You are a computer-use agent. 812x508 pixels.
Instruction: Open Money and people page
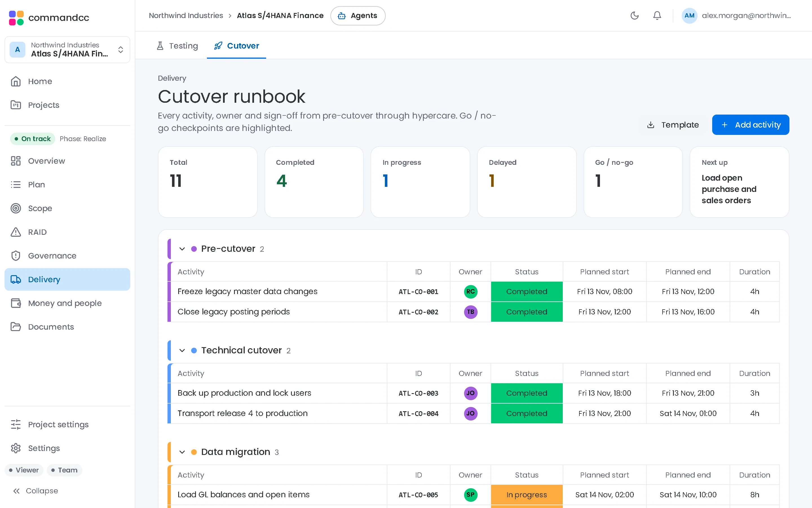point(67,303)
